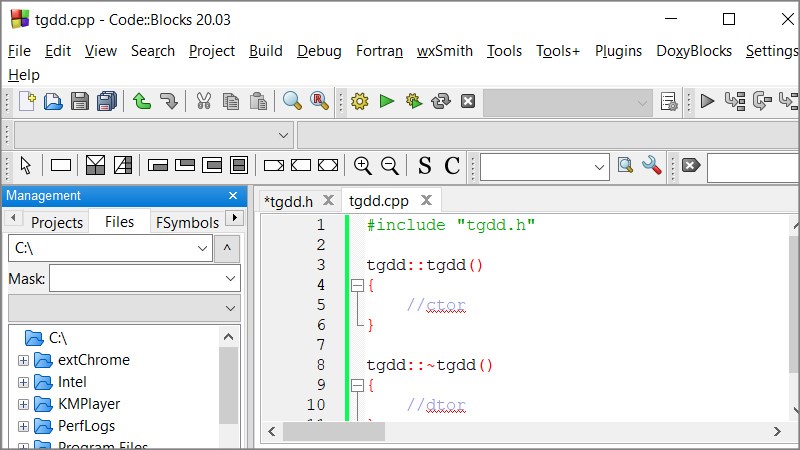This screenshot has height=450, width=800.
Task: Collapse the code fold at line 4
Action: pyautogui.click(x=356, y=285)
